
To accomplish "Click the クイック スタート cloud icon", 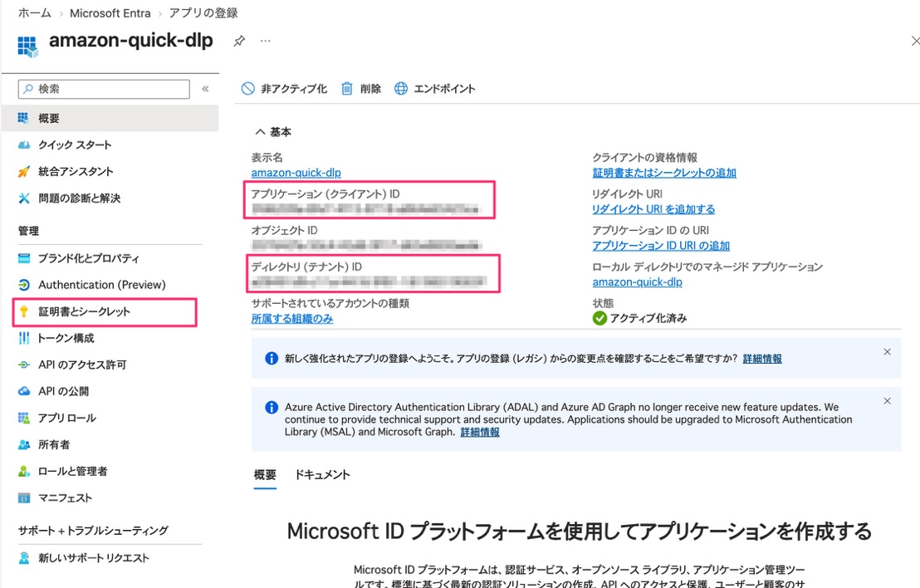I will click(x=23, y=145).
